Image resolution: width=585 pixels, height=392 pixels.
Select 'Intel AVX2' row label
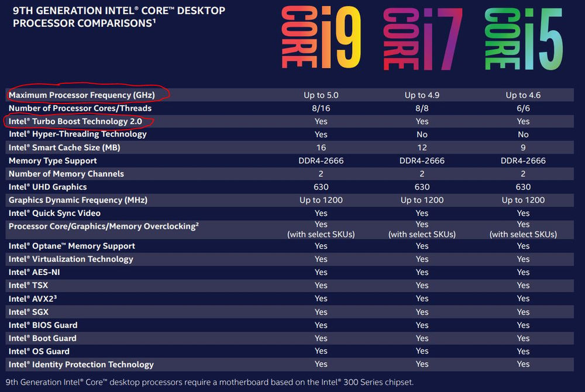pos(33,299)
